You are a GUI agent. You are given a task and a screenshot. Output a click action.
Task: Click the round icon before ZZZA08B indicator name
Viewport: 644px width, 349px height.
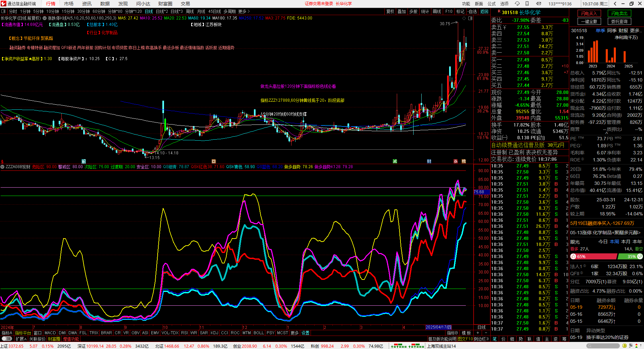coord(2,167)
